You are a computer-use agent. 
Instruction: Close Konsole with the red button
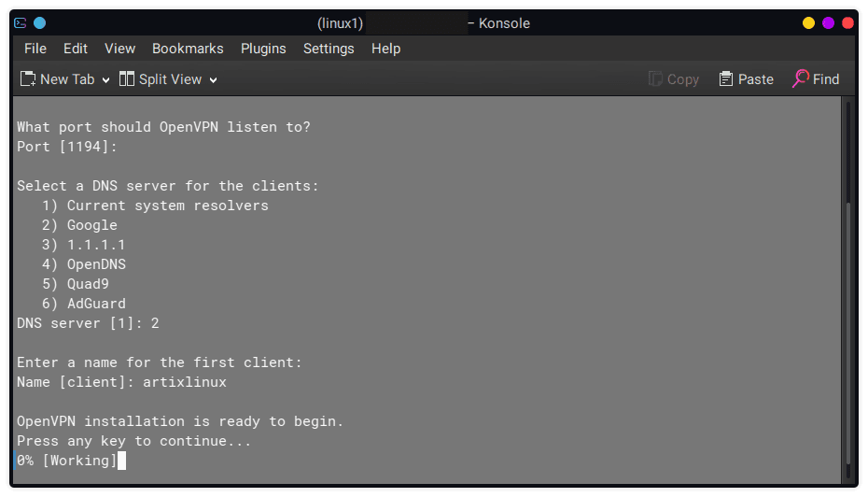pos(847,23)
